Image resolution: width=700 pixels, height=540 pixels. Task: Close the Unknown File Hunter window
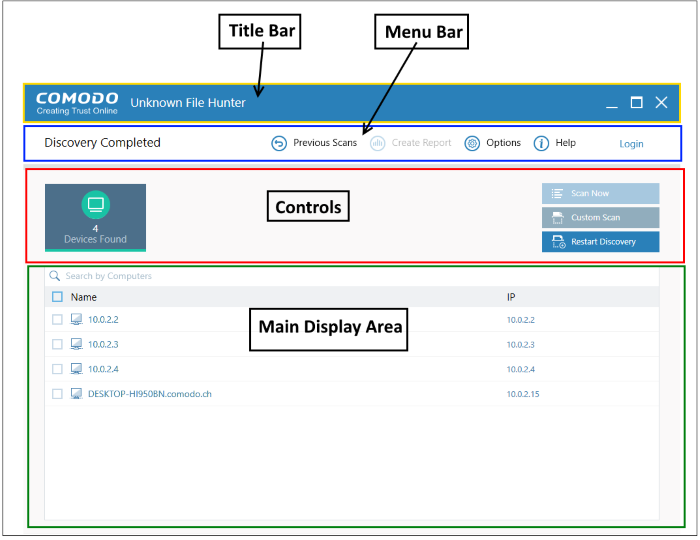pos(661,103)
